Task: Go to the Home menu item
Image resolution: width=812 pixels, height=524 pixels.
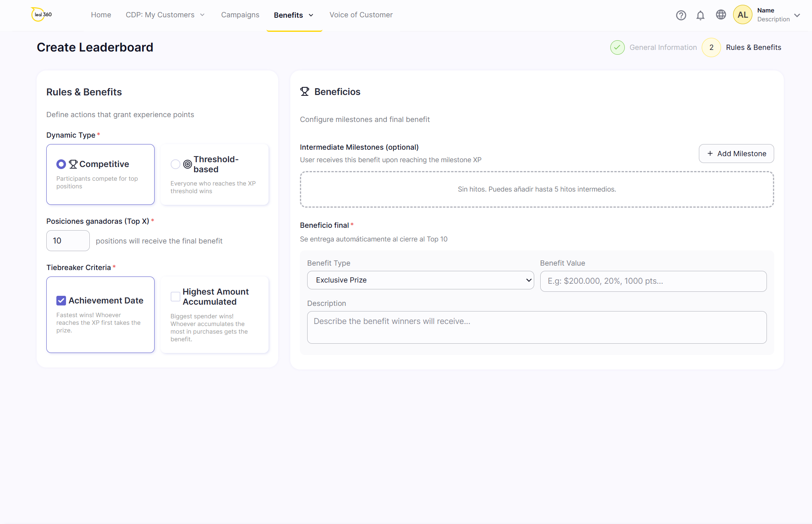Action: [x=101, y=15]
